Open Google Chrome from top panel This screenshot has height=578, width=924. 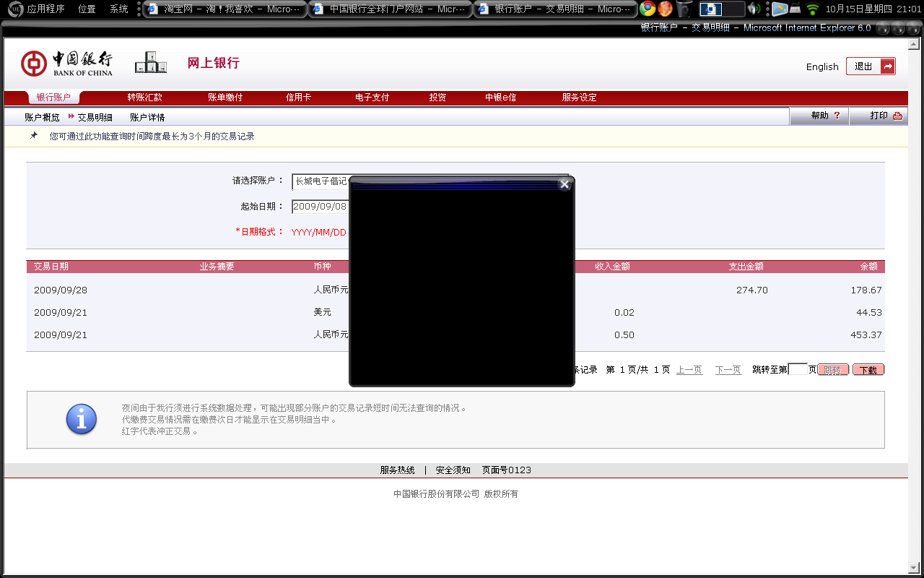648,9
